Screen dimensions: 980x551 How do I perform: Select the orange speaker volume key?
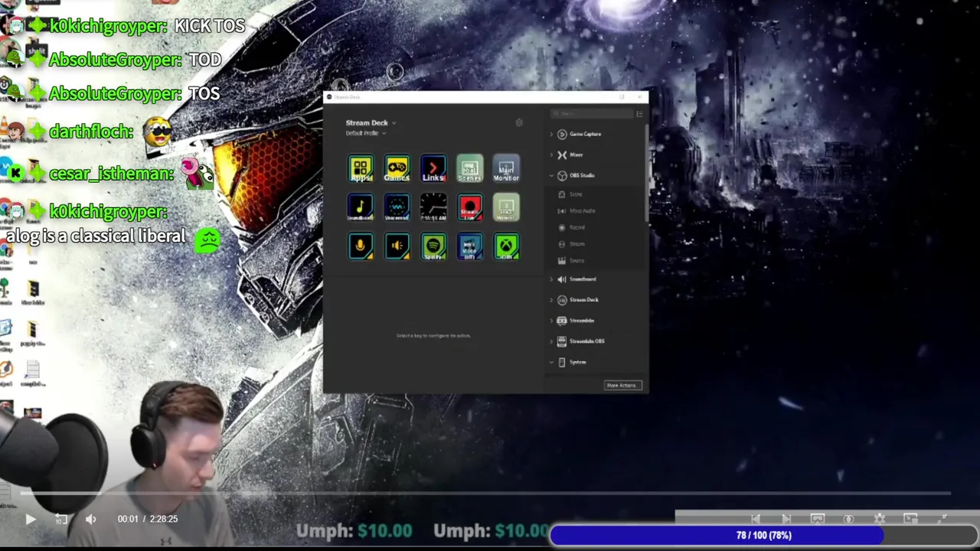[397, 246]
